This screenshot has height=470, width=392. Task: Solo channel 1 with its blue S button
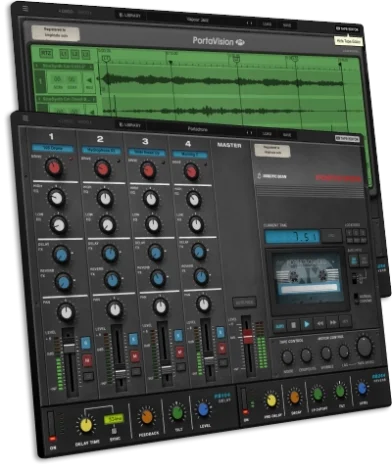(86, 343)
